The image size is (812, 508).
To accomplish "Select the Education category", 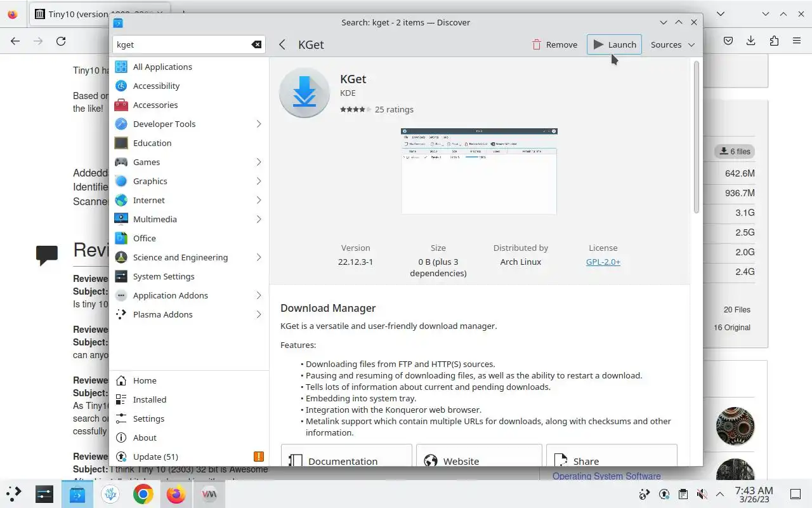I will coord(189,143).
